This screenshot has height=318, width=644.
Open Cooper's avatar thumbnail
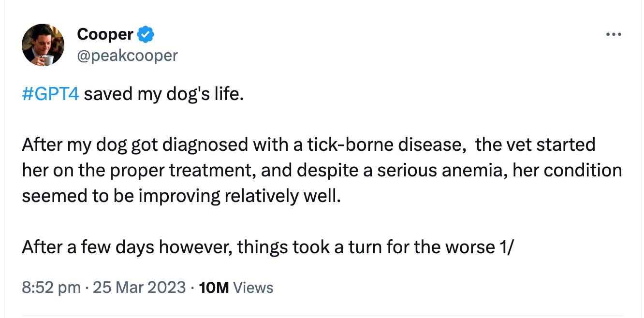pyautogui.click(x=43, y=44)
